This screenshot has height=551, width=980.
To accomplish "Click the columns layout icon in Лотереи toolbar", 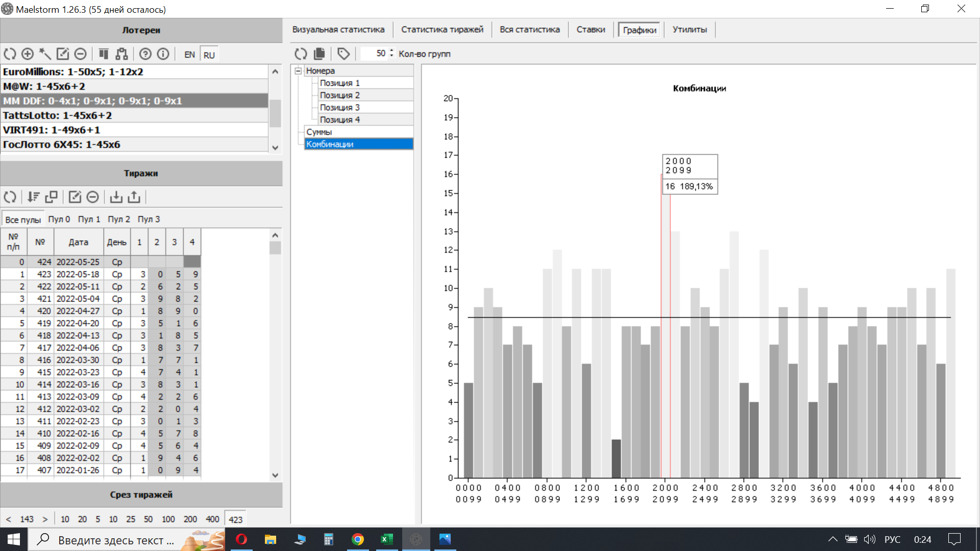I will [104, 54].
